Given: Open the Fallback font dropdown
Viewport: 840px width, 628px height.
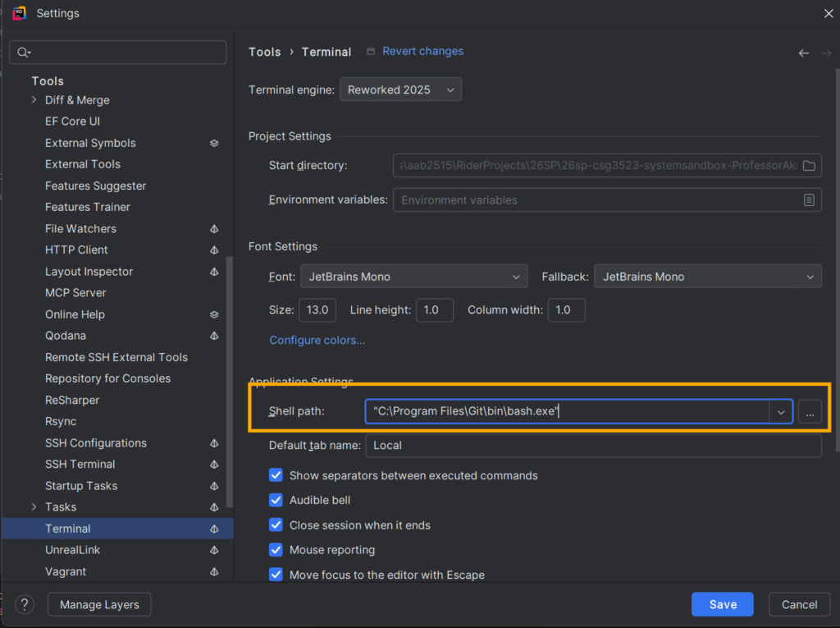Looking at the screenshot, I should 708,277.
